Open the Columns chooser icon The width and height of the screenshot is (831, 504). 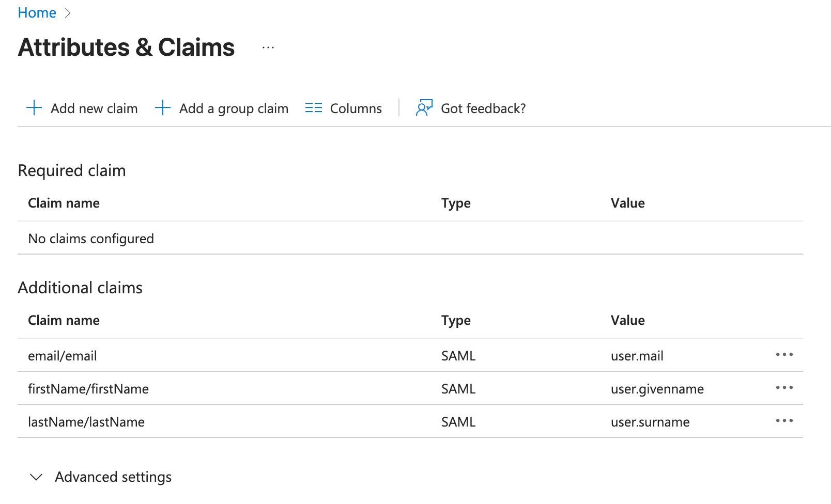(313, 108)
